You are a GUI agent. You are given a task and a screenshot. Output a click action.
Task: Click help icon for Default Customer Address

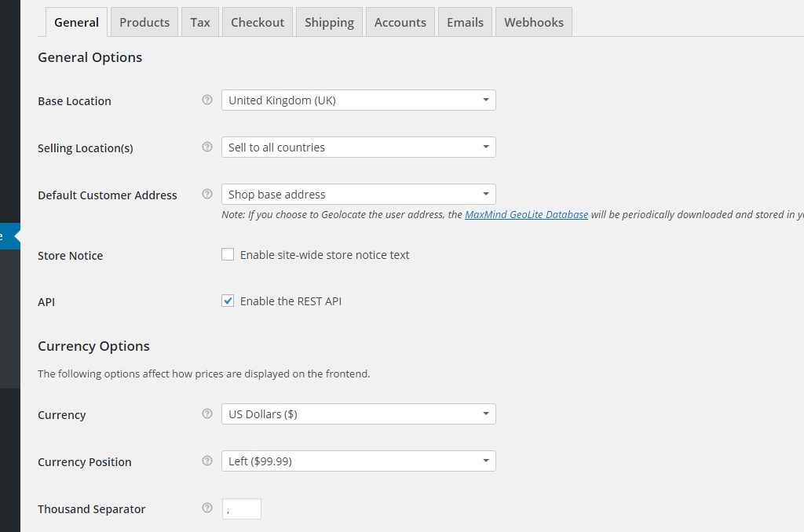pyautogui.click(x=207, y=194)
